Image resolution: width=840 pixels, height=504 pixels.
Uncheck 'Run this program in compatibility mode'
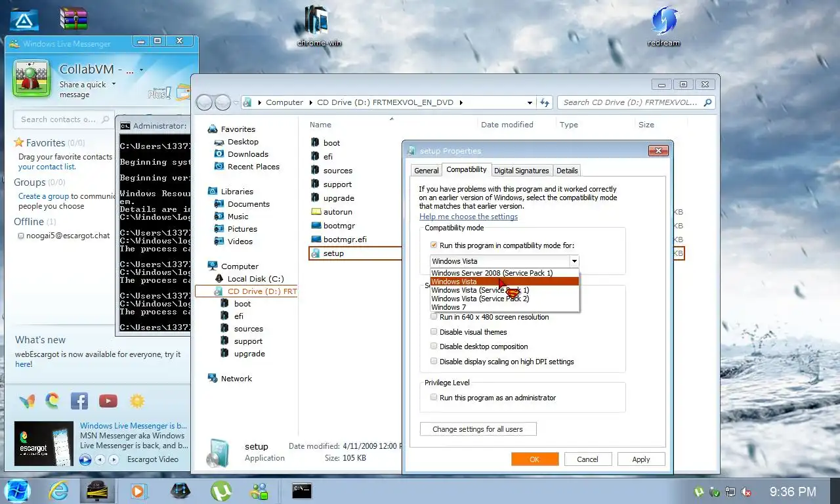coord(434,245)
